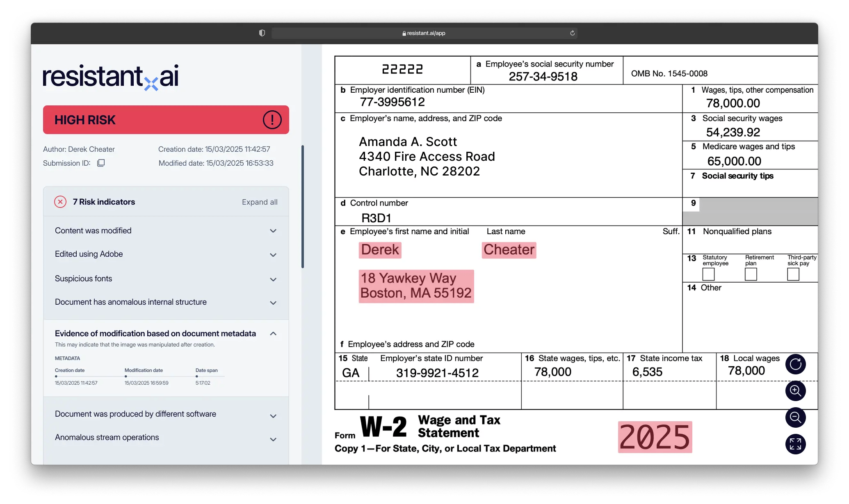Click the social security number 257-34-9518
Viewport: 849px width, 504px height.
click(x=543, y=76)
